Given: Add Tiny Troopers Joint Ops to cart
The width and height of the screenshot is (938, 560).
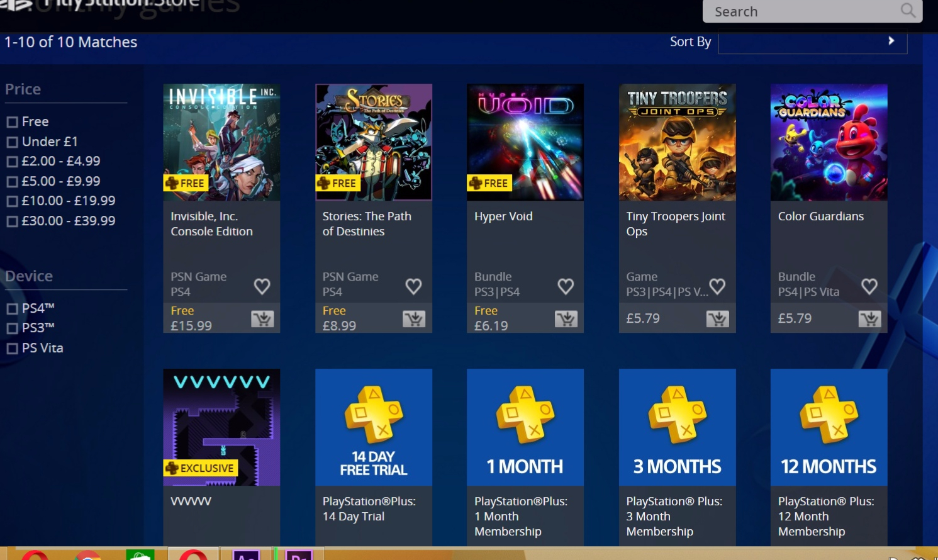Looking at the screenshot, I should 718,319.
